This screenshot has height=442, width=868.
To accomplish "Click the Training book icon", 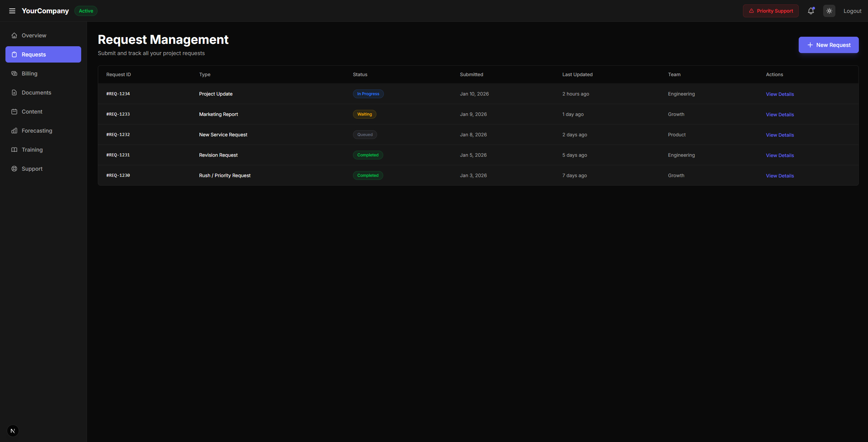I will (x=14, y=150).
